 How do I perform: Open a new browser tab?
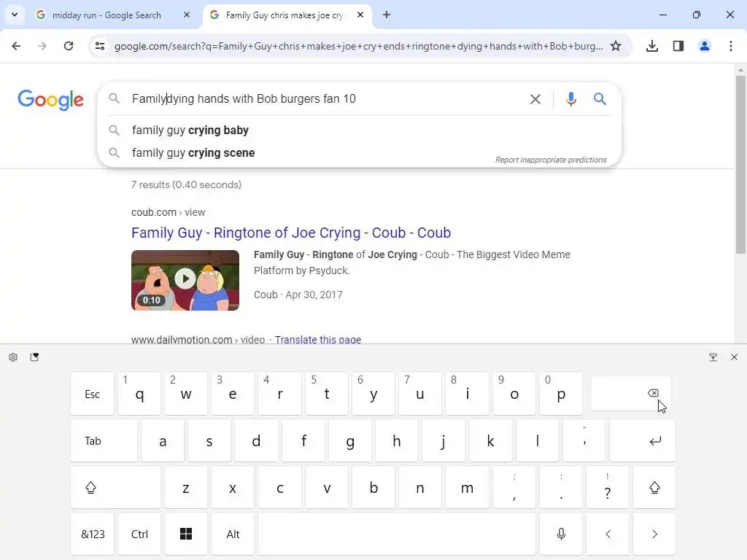point(387,15)
